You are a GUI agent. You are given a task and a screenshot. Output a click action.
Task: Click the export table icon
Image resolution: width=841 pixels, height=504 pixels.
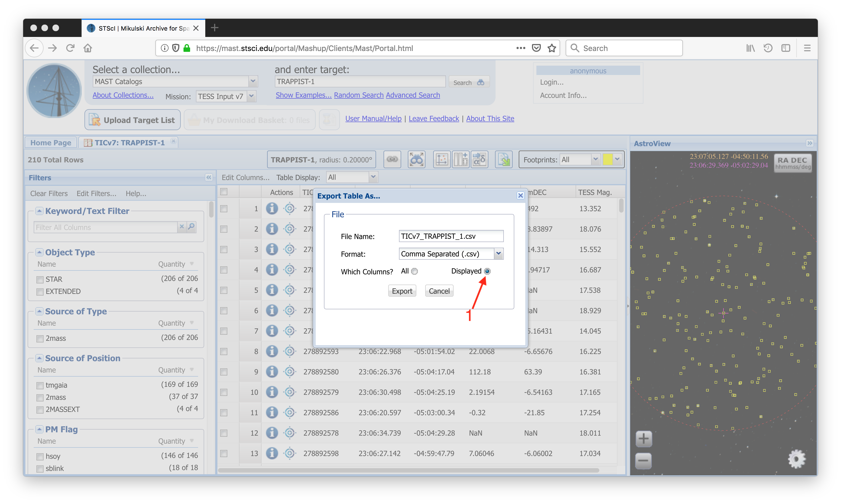pyautogui.click(x=504, y=159)
